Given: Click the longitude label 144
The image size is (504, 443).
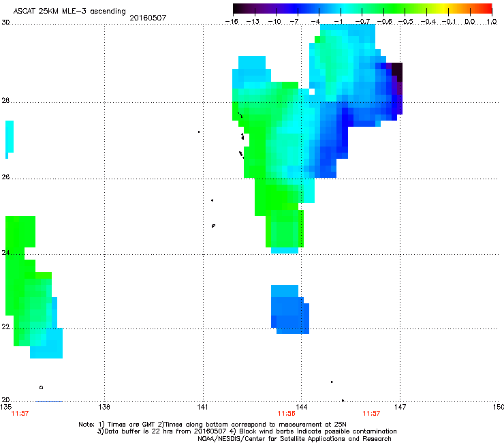Looking at the screenshot, I should [302, 407].
